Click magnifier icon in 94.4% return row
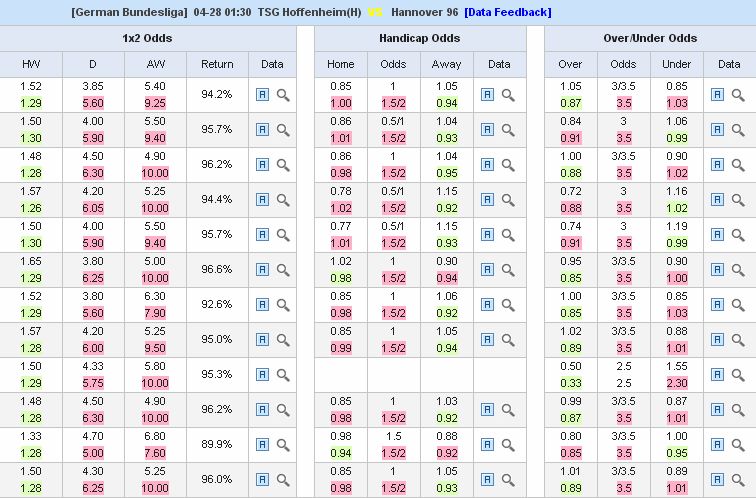The height and width of the screenshot is (498, 756). point(283,200)
